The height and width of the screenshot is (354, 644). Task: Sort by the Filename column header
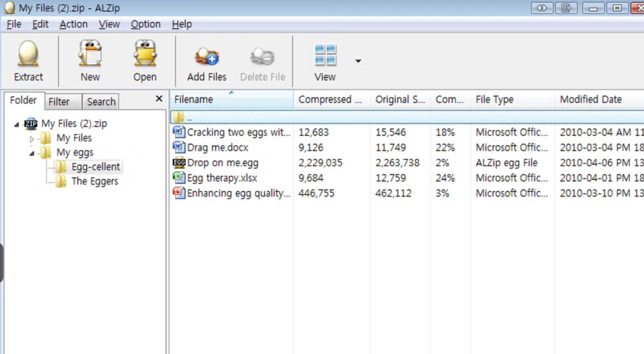(232, 99)
